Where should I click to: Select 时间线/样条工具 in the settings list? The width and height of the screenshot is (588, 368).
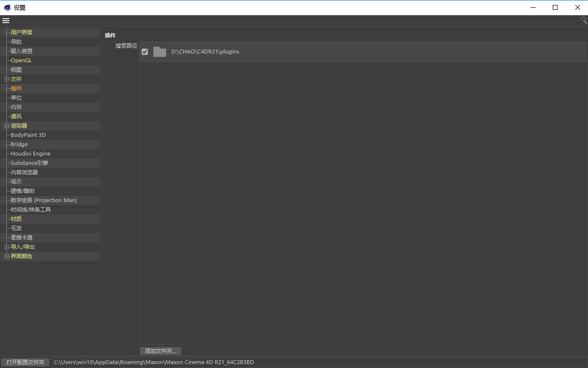tap(31, 210)
